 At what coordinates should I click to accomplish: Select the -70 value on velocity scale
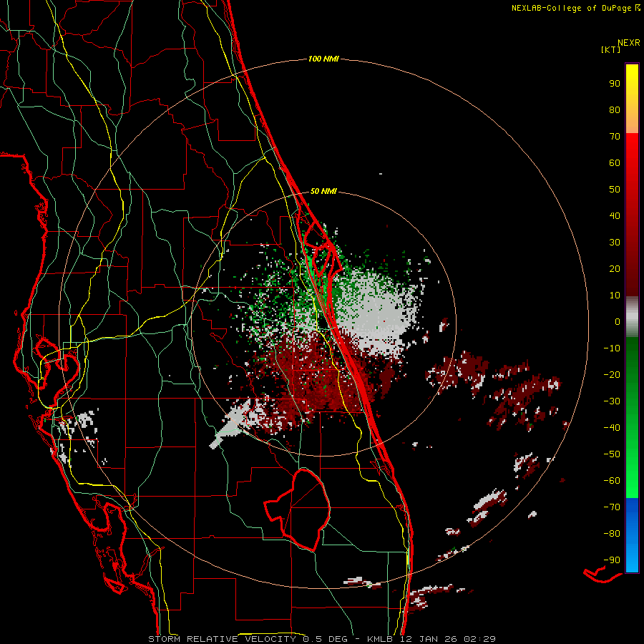coord(612,507)
